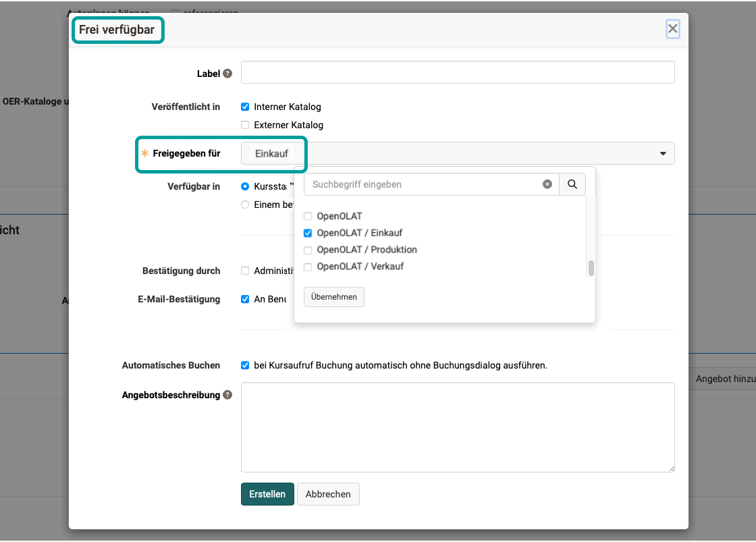Click the Erstellen button
The image size is (756, 542).
267,494
